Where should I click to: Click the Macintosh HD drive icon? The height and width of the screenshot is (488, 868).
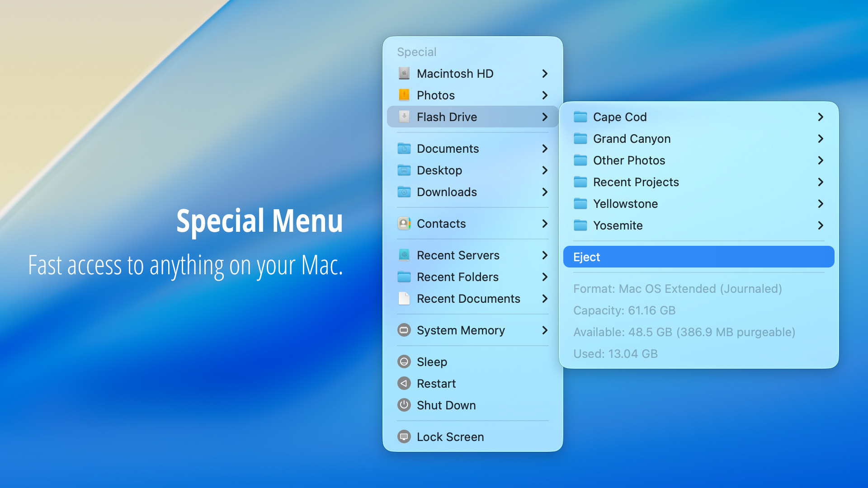[x=404, y=73]
